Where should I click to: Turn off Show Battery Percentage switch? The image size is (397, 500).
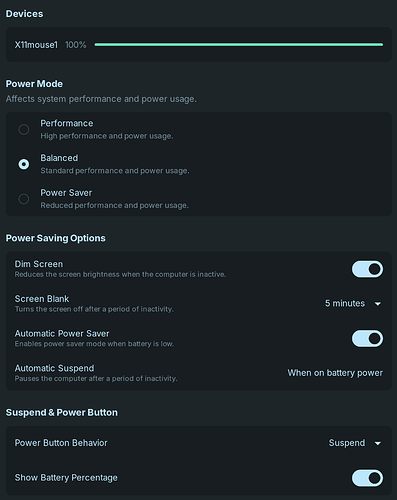click(367, 478)
